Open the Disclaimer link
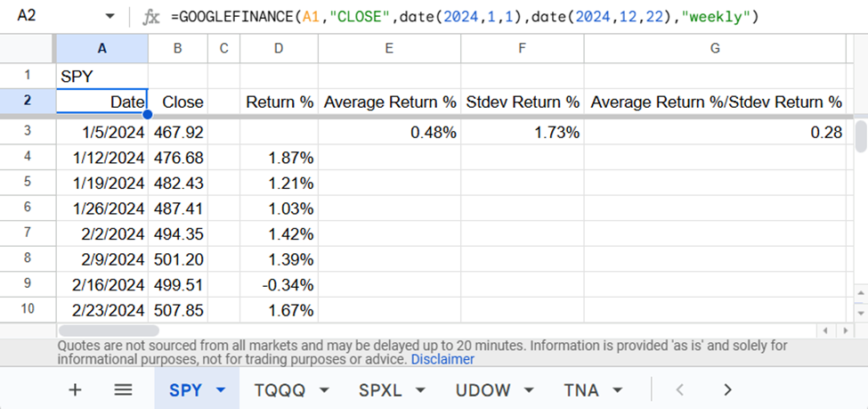 point(442,360)
